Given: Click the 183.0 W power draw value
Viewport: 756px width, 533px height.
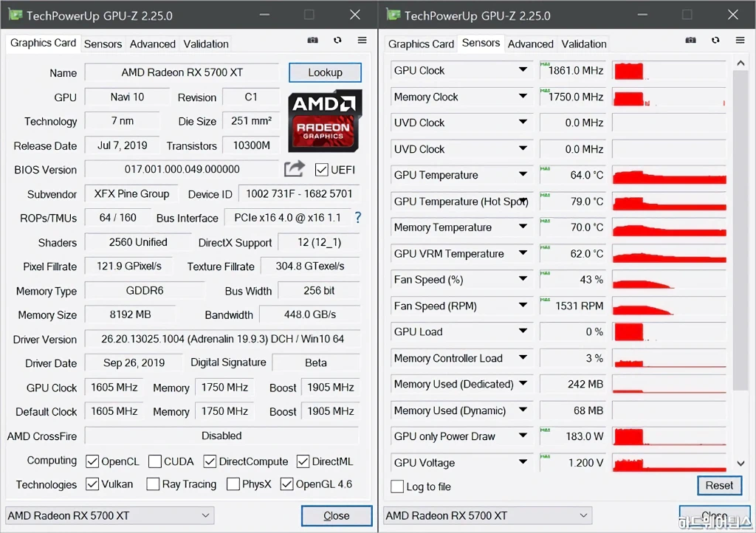Looking at the screenshot, I should pyautogui.click(x=572, y=436).
